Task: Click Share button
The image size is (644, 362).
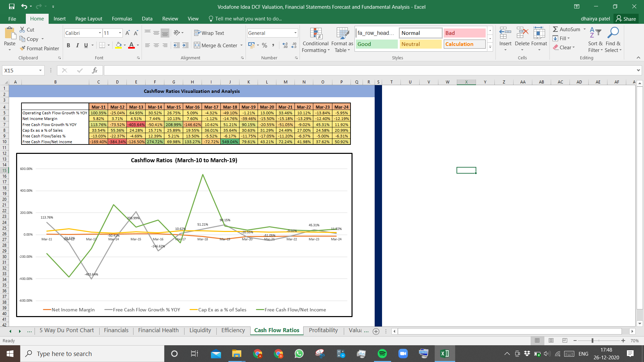Action: (x=626, y=19)
